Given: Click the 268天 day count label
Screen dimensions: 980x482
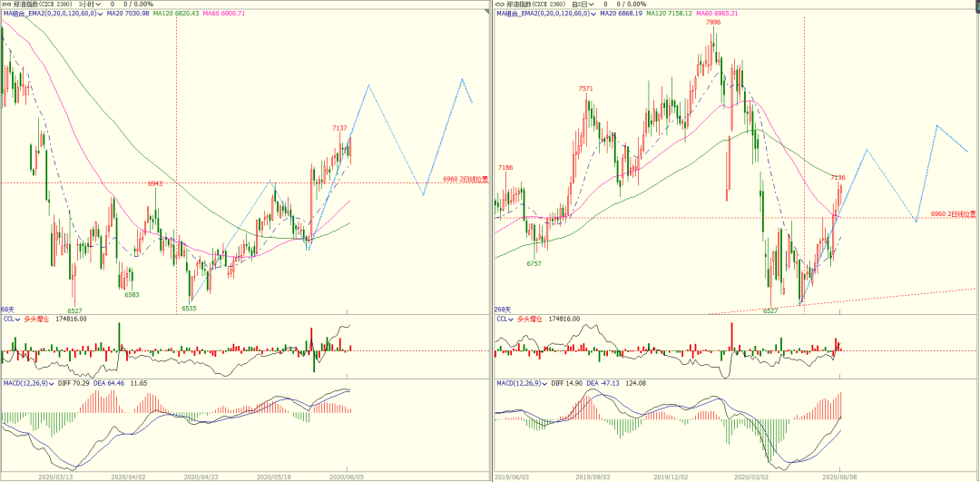Looking at the screenshot, I should pos(503,309).
